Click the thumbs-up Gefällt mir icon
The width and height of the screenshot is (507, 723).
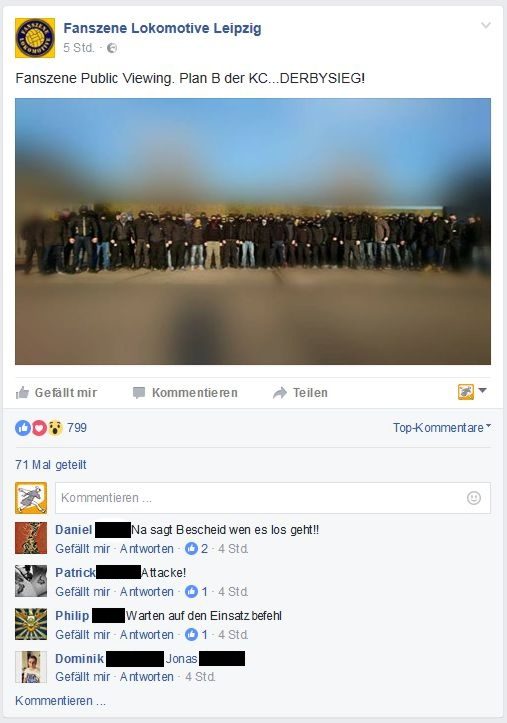click(x=22, y=392)
